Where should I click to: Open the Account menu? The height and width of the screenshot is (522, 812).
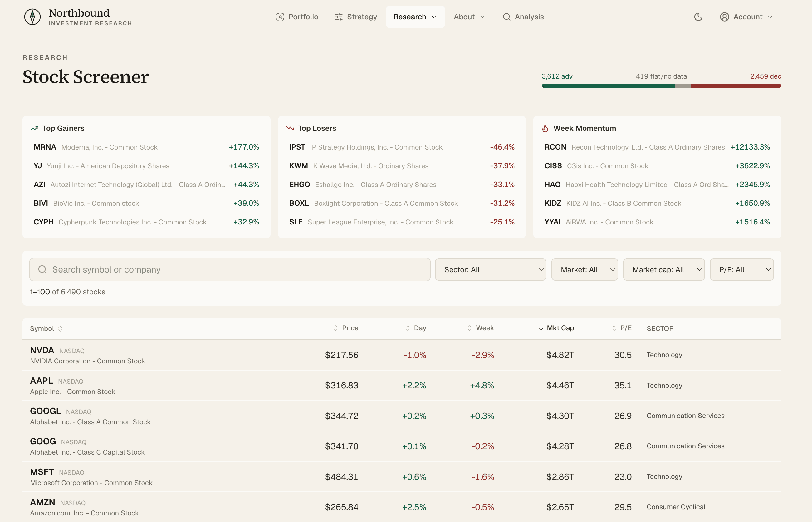(746, 17)
